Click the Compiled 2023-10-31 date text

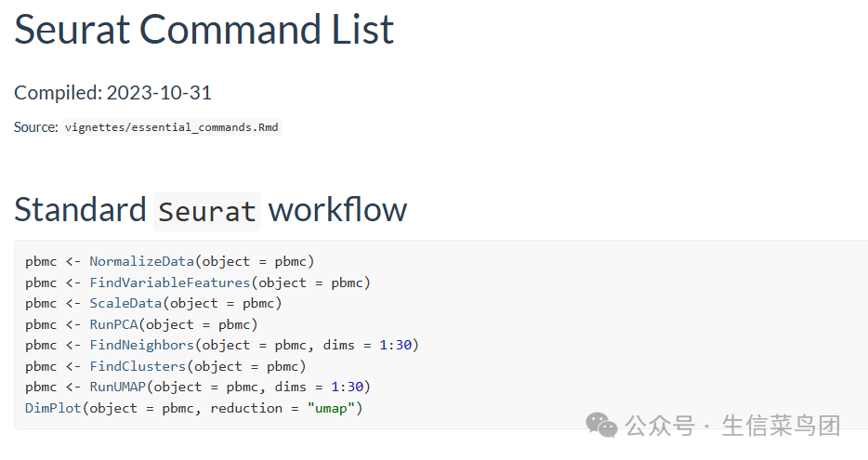point(112,93)
